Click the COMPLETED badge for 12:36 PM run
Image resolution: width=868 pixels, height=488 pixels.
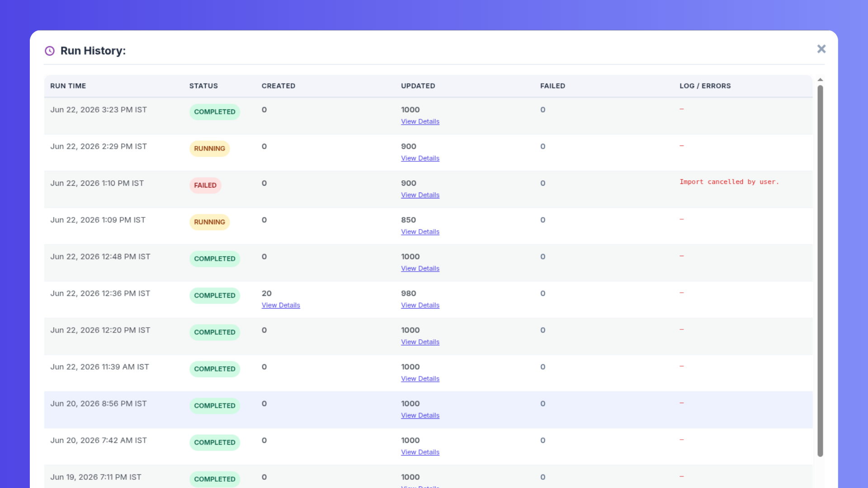pyautogui.click(x=215, y=296)
